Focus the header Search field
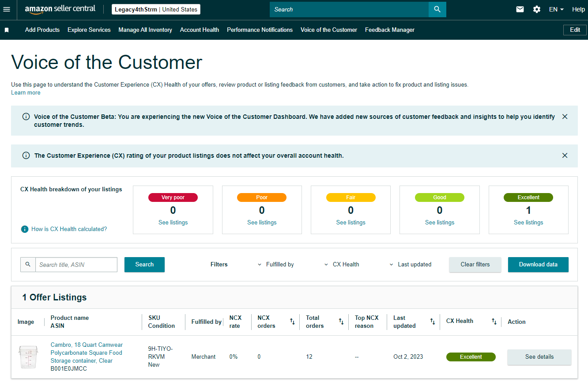This screenshot has height=387, width=588. click(x=349, y=9)
